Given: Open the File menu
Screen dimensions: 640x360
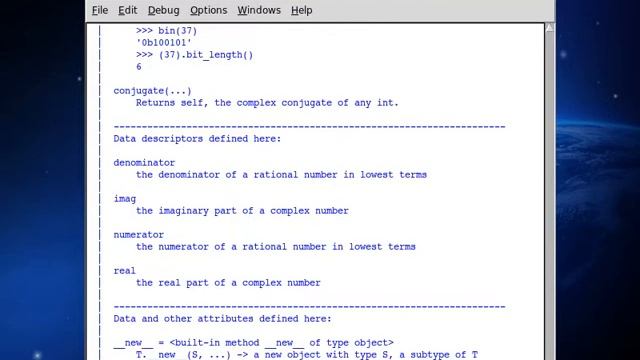Looking at the screenshot, I should tap(100, 10).
